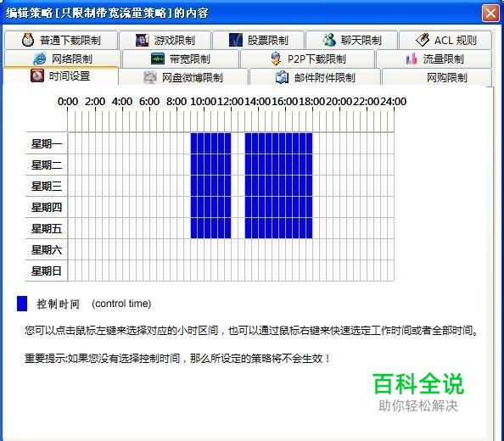Viewport: 504px width, 441px height.
Task: Select the 星期六 row header
Action: tap(47, 249)
